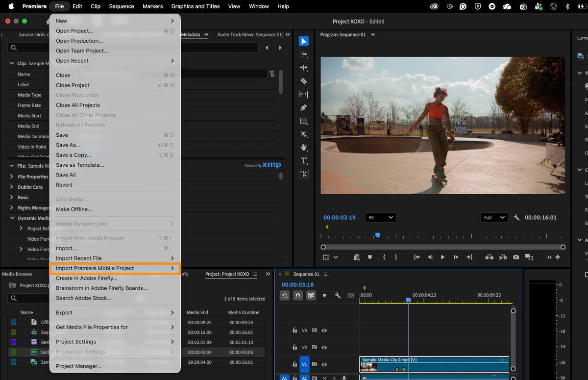
Task: Choose the Pen tool
Action: [304, 107]
